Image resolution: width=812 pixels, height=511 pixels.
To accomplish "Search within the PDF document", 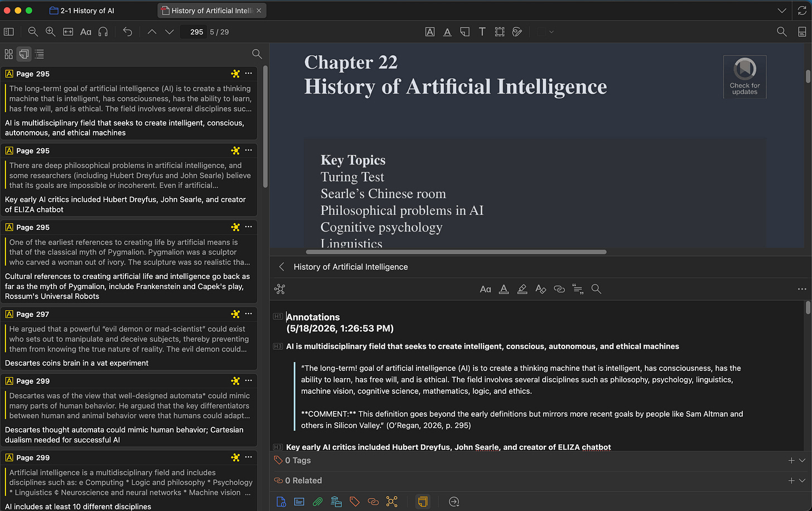I will pos(782,32).
